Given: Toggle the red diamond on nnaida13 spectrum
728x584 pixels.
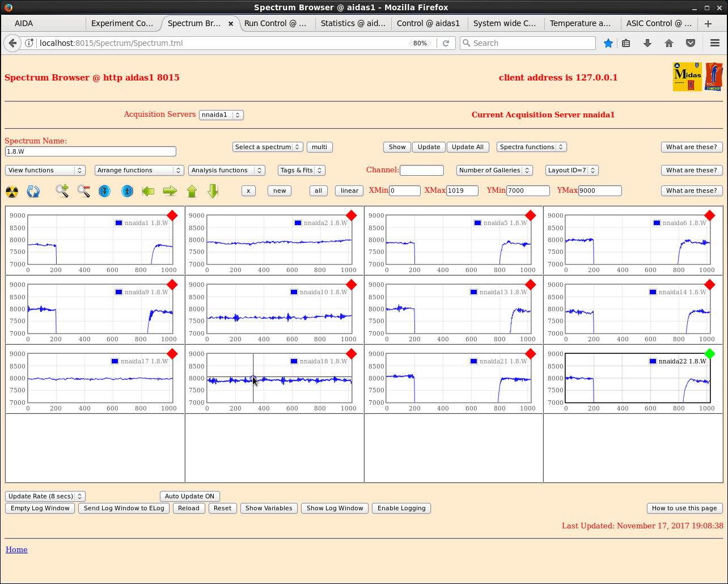Looking at the screenshot, I should click(531, 285).
